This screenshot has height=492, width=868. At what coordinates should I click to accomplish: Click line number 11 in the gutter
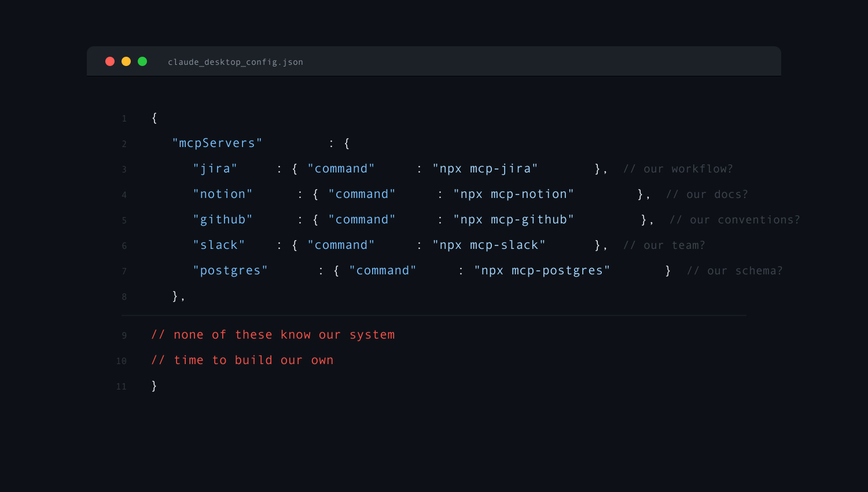click(x=121, y=387)
